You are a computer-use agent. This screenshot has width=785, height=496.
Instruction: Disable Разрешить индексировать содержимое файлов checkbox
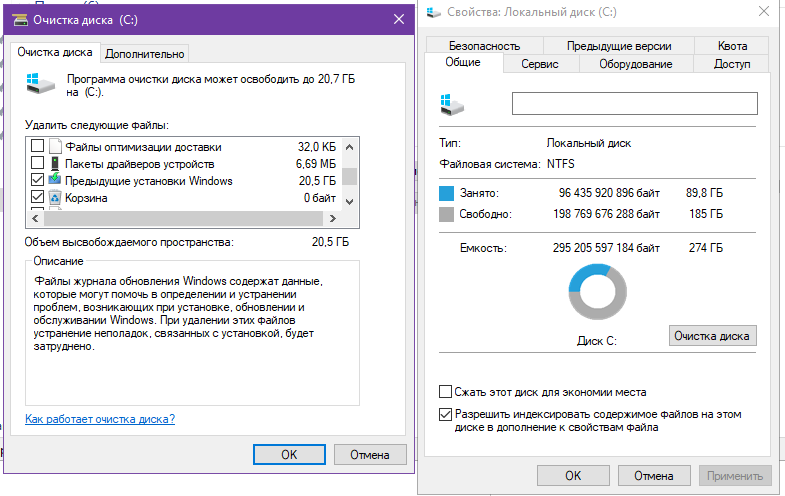tap(445, 414)
